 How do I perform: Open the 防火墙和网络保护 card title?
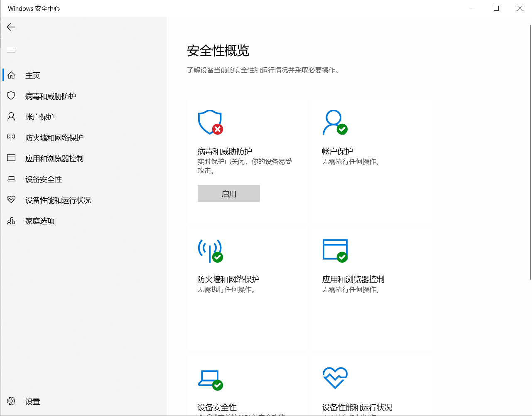[x=228, y=279]
